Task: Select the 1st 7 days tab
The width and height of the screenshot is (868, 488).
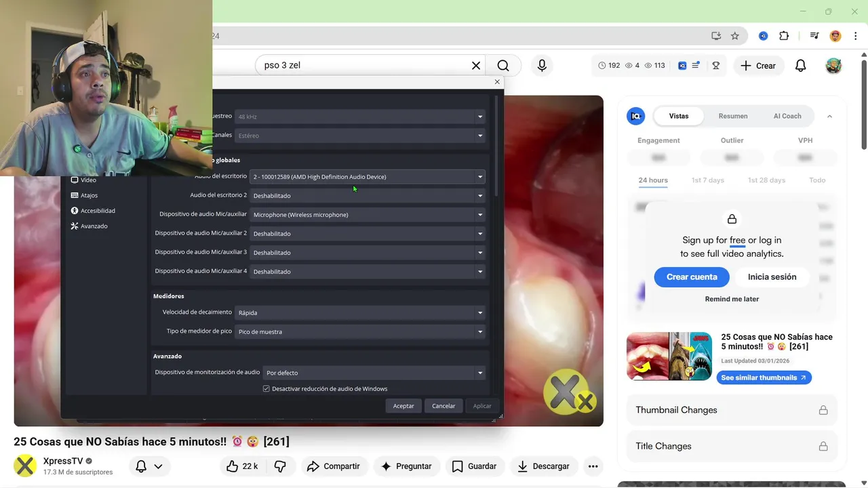Action: [708, 180]
